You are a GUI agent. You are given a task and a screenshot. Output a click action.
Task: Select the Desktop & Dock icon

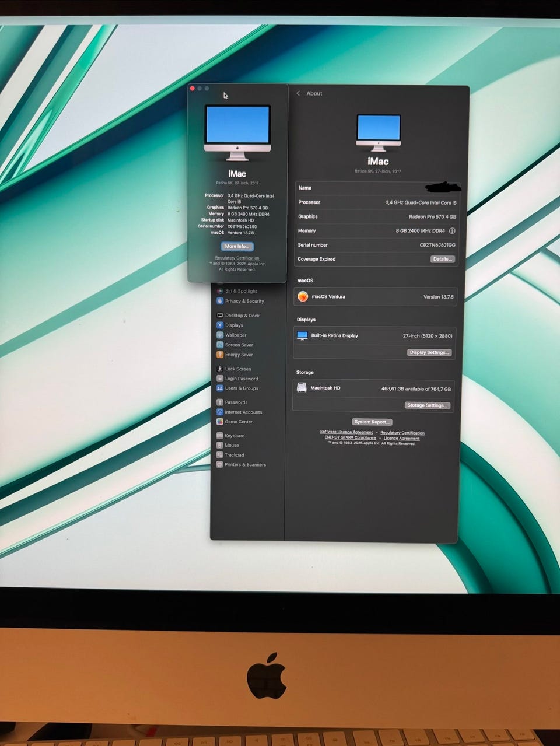tap(220, 316)
